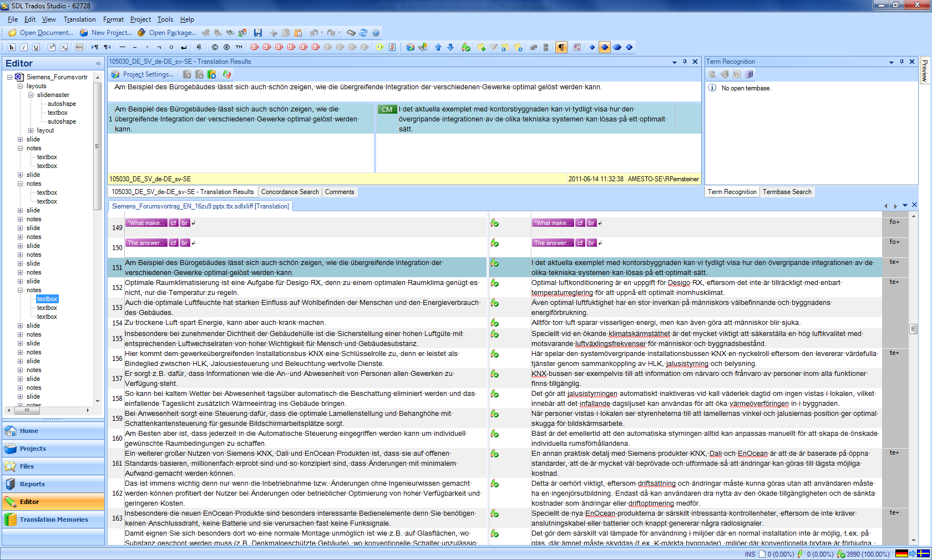Click the yellow tag icon in the toolbar
Viewport: 932px width, 560px height.
click(x=380, y=47)
